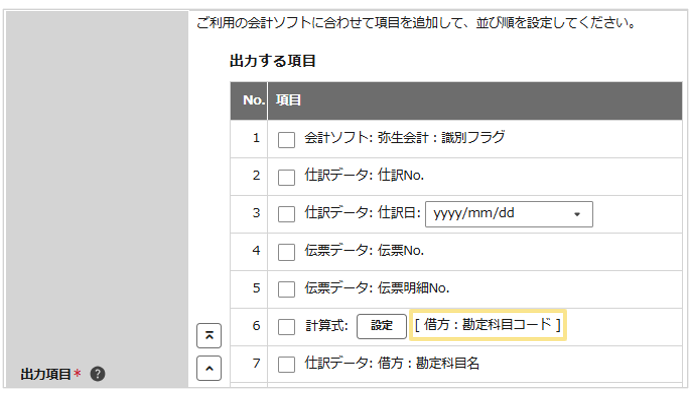This screenshot has height=393, width=691.
Task: Click the 出力項目 label
Action: pos(46,374)
